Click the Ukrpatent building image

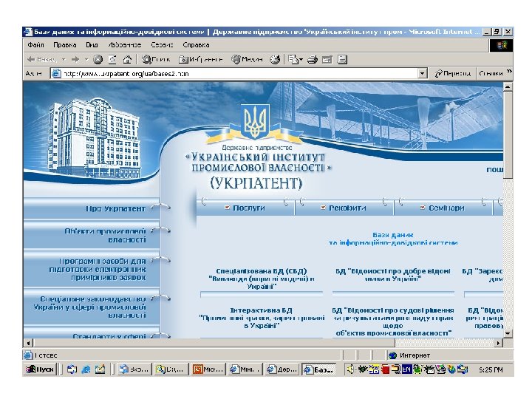pos(94,137)
